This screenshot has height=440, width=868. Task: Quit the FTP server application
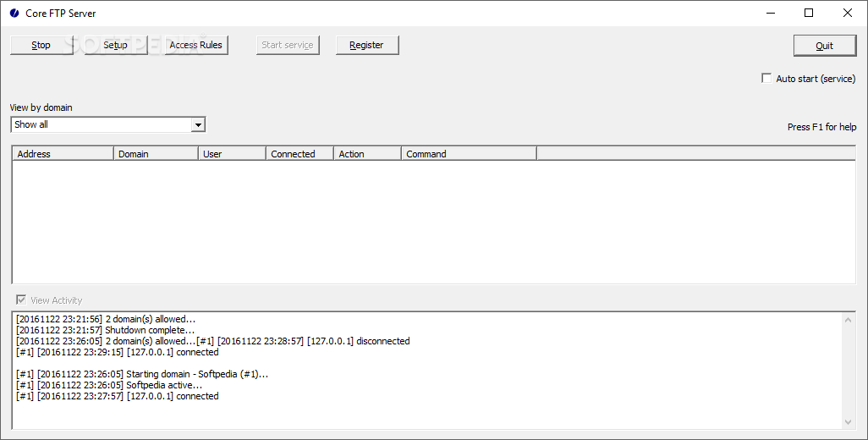pyautogui.click(x=825, y=46)
